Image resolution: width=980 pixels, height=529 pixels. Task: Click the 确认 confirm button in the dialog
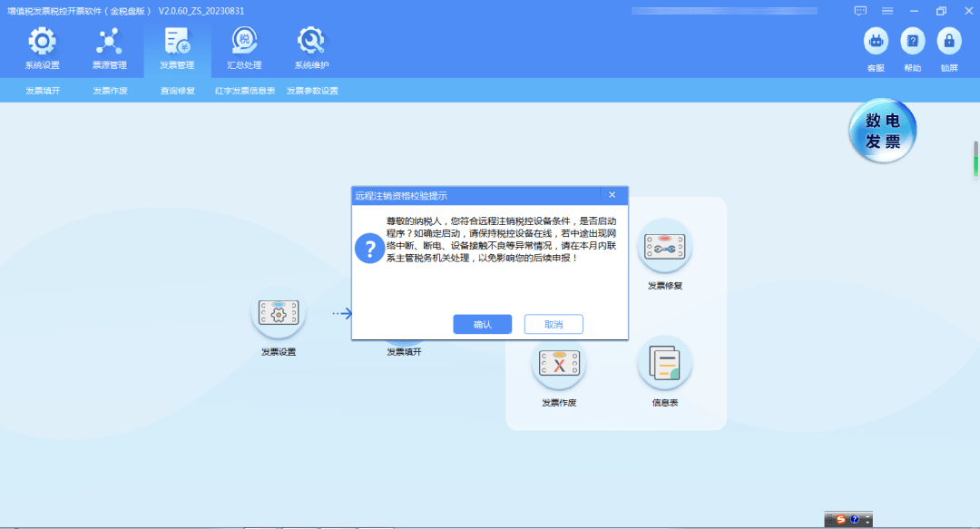coord(482,324)
